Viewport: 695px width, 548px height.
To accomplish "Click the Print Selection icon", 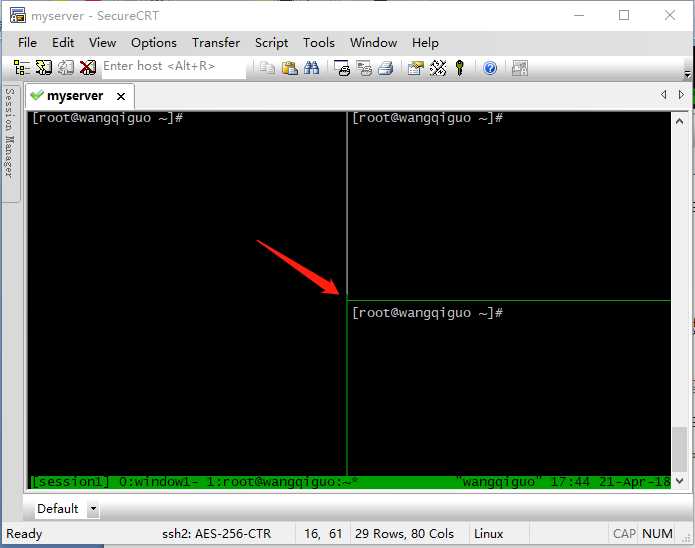I will pyautogui.click(x=364, y=68).
